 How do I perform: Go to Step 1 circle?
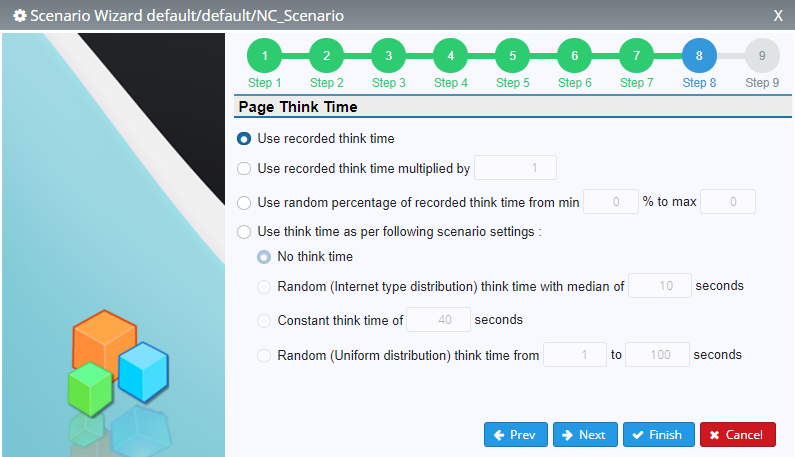(x=264, y=55)
